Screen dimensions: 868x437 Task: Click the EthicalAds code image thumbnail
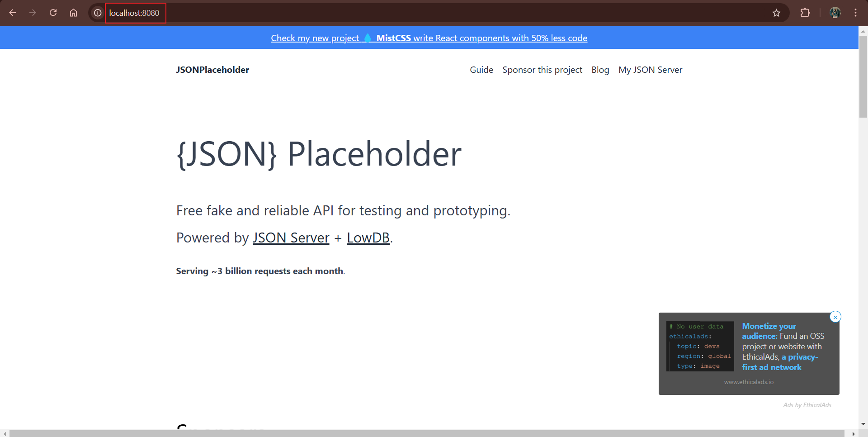coord(700,346)
